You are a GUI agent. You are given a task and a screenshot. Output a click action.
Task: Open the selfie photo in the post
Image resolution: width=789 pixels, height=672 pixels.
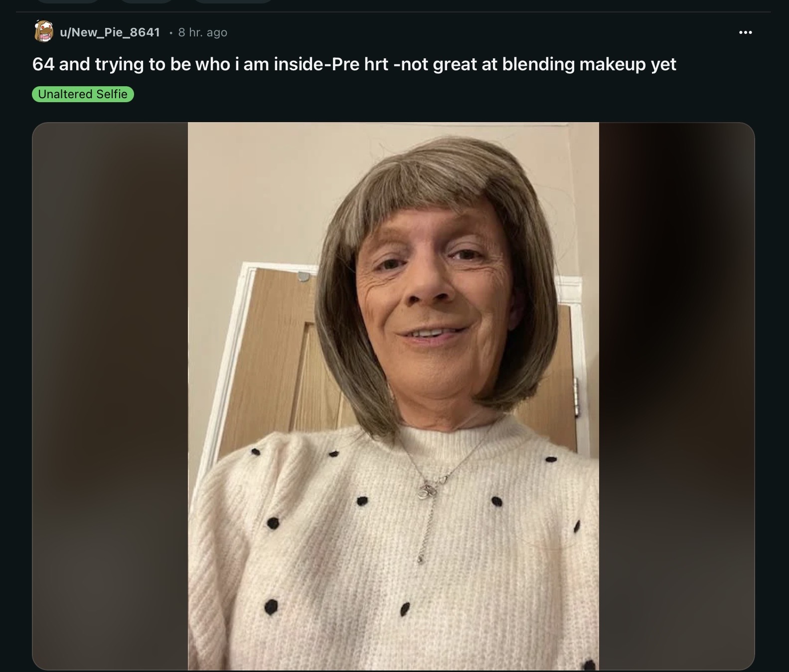tap(393, 396)
